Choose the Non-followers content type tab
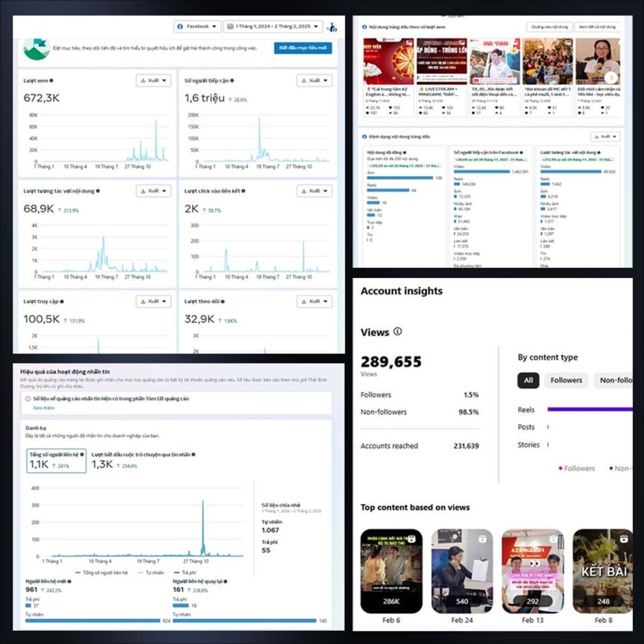The height and width of the screenshot is (644, 644). tap(615, 380)
